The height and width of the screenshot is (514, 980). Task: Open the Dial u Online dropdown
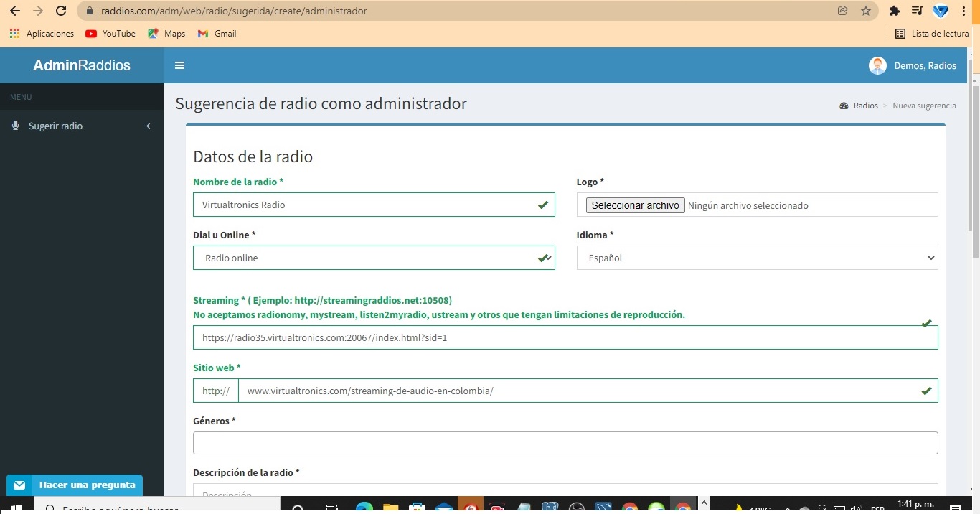(373, 258)
